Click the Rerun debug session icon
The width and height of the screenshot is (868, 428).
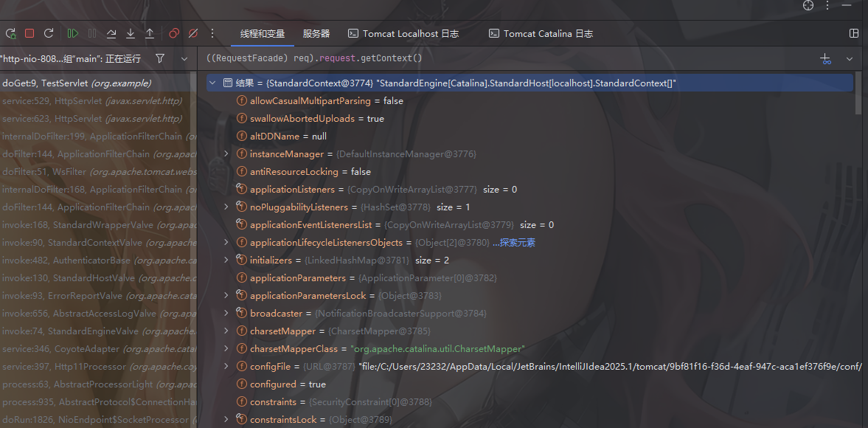pyautogui.click(x=10, y=33)
